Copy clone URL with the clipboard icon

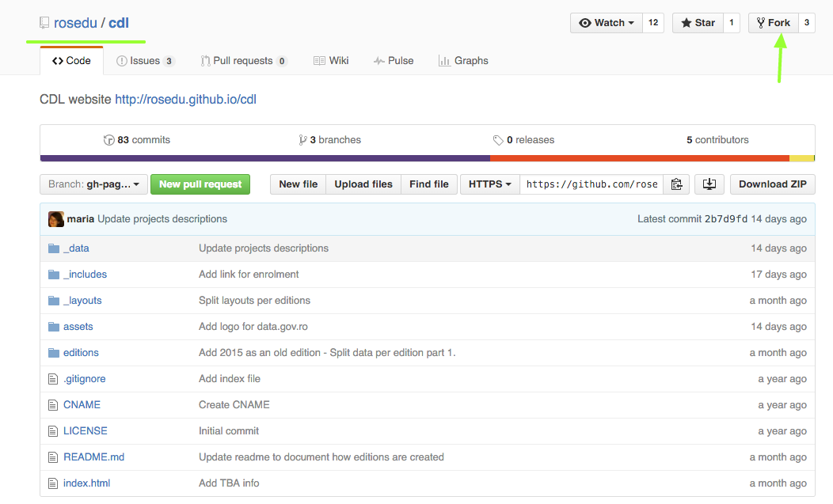pos(676,184)
